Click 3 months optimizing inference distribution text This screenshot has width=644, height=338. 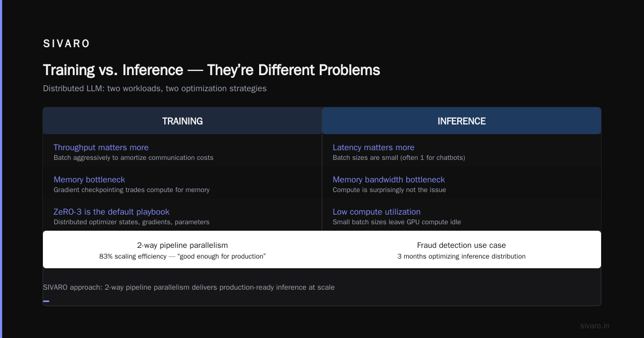(x=462, y=256)
